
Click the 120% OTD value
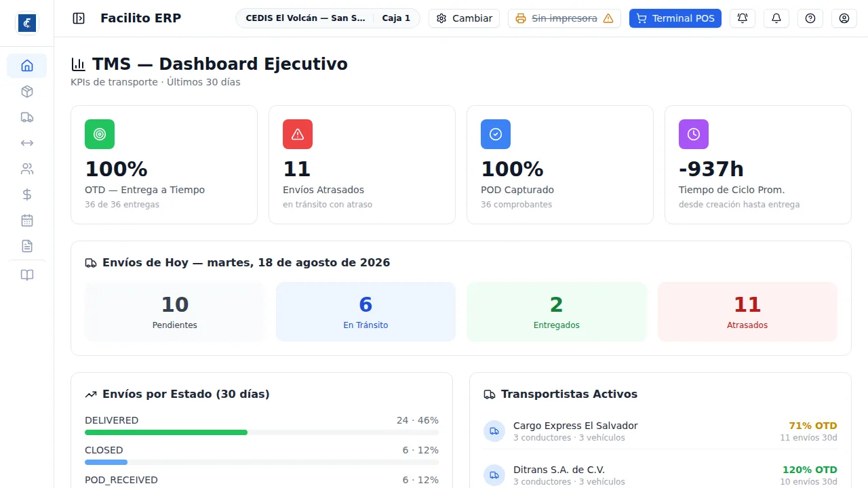pyautogui.click(x=810, y=470)
